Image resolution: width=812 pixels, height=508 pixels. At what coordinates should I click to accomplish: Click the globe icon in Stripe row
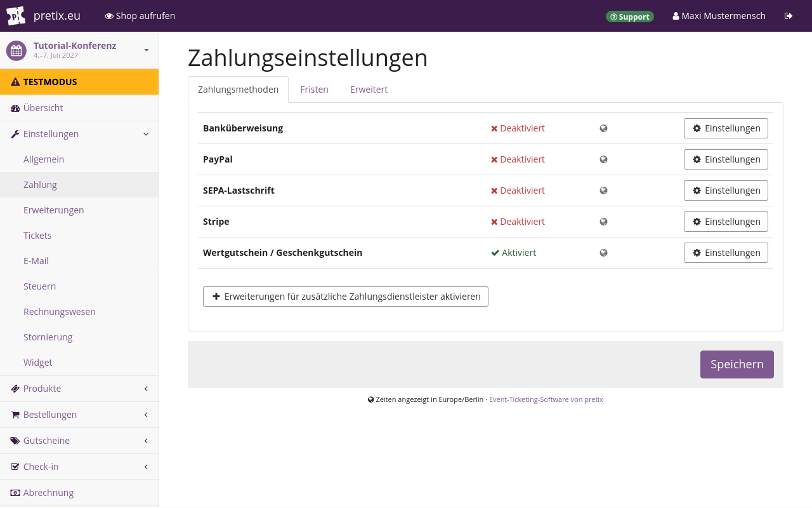603,222
